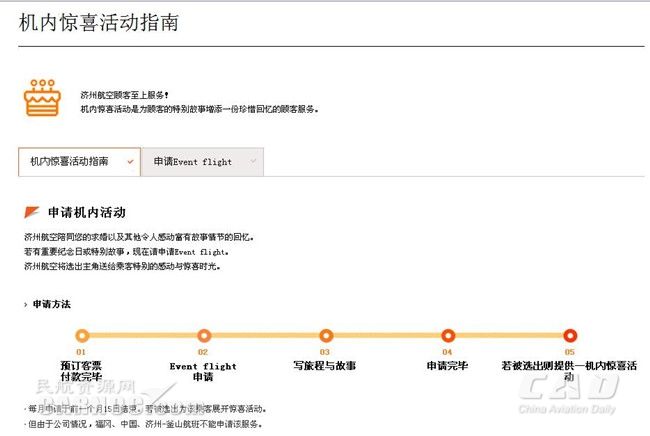Click the orange flag icon beside 申请机内活动
The height and width of the screenshot is (436, 650).
pyautogui.click(x=32, y=212)
